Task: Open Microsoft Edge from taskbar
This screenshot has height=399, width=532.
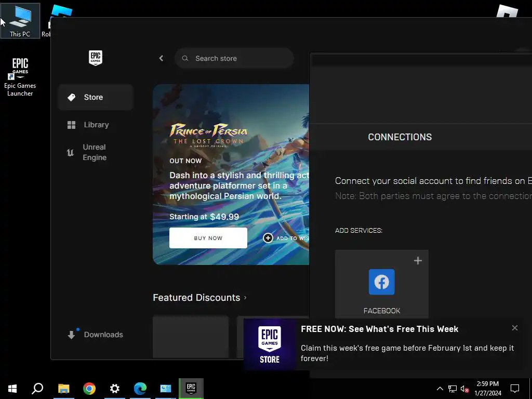Action: (140, 389)
